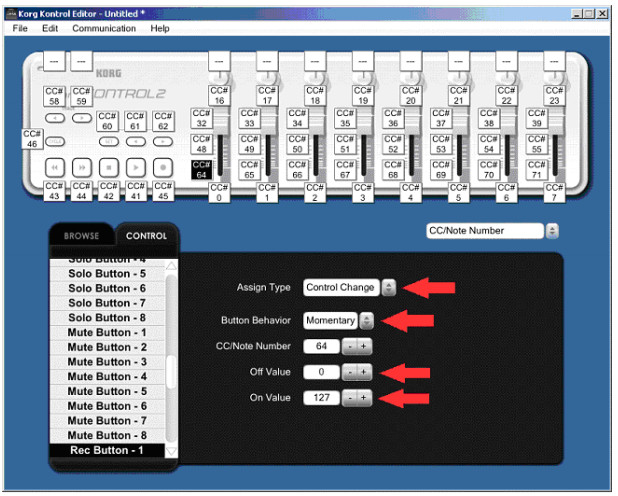
Task: Select the CC# 46 cycle assignment box
Action: point(32,139)
